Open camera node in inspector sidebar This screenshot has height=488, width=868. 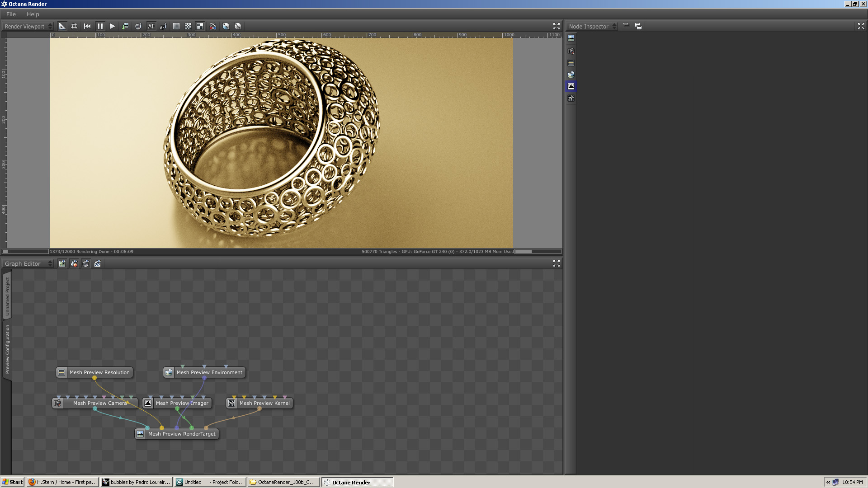point(571,51)
